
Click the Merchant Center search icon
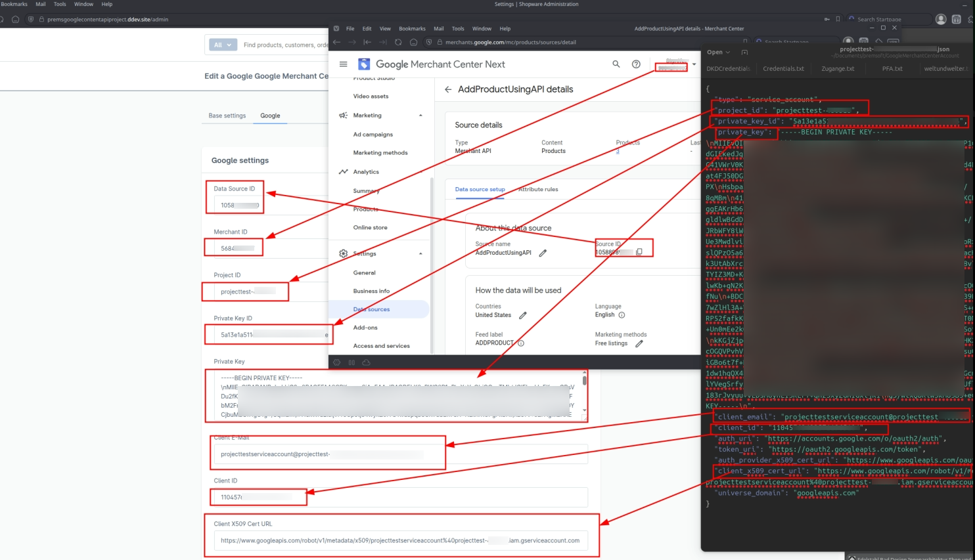click(616, 64)
